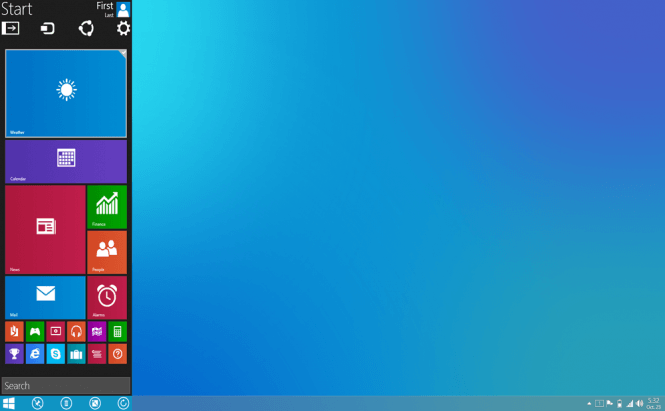Click the user account avatar picture
The width and height of the screenshot is (665, 411).
coord(123,9)
